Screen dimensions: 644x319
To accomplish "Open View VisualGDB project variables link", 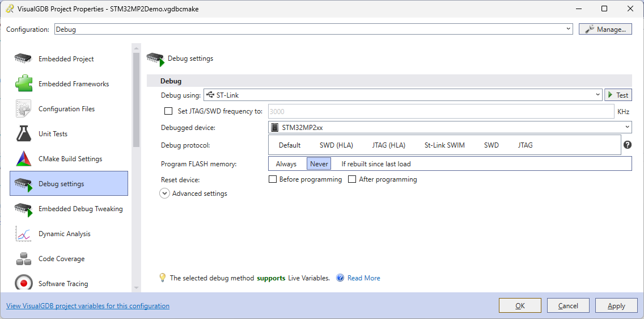I will coord(87,306).
